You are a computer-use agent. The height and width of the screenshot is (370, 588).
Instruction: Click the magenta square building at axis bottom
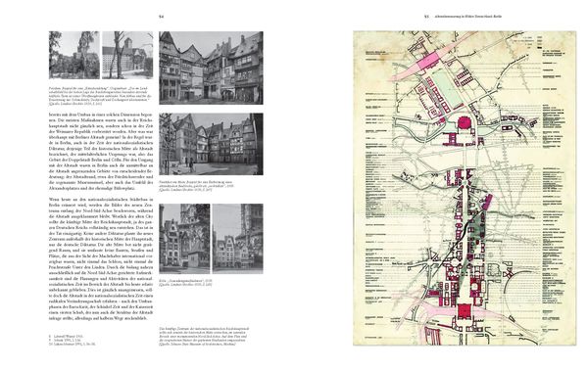[464, 311]
